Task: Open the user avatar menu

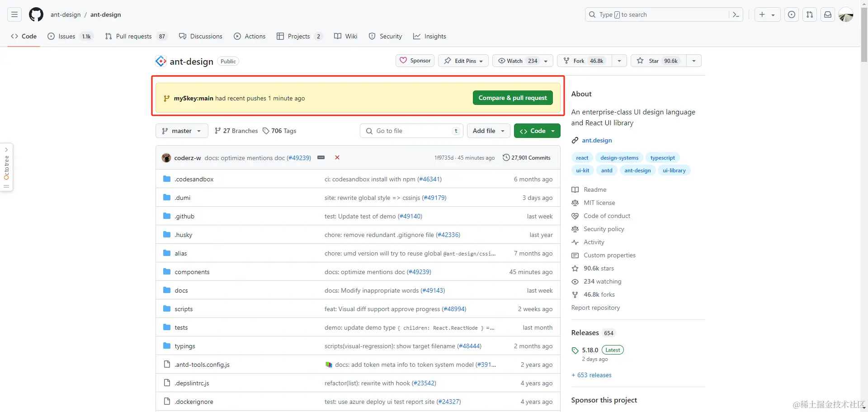Action: tap(846, 14)
